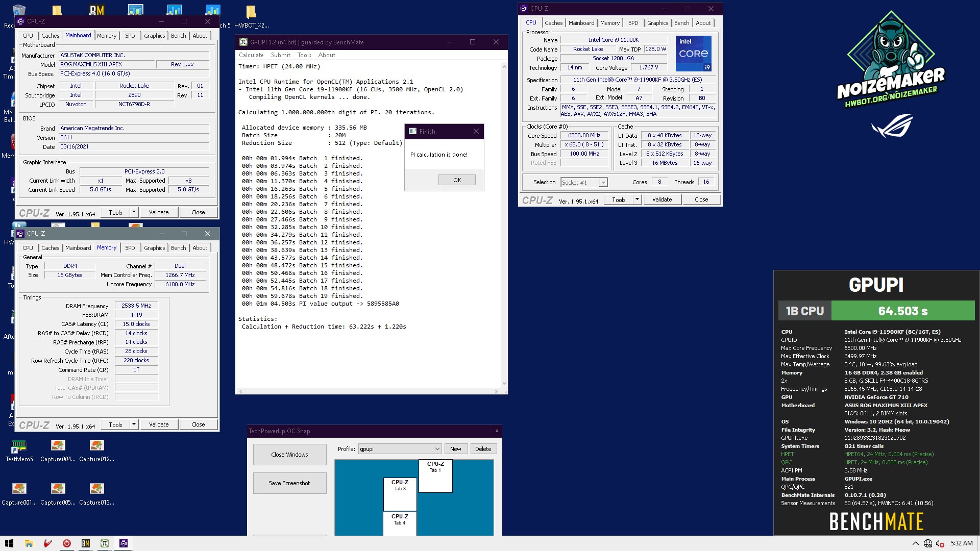
Task: Open the About menu in GPUPI
Action: point(327,55)
